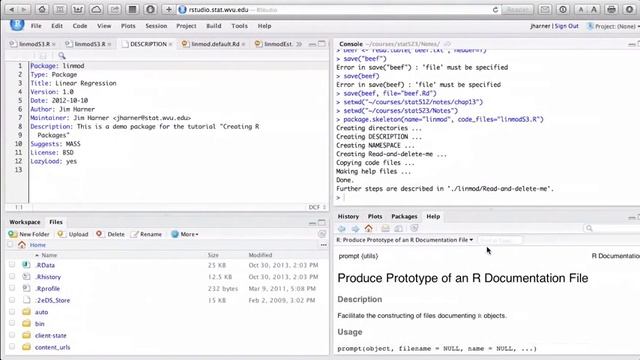Click the printer icon in the browser toolbar
Image resolution: width=640 pixels, height=360 pixels.
[611, 9]
